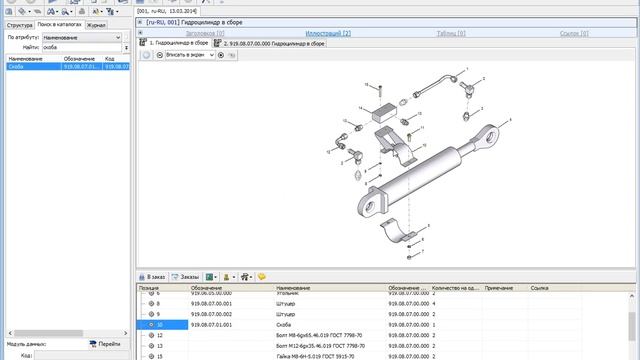Click the position marker icon in row 12
The image size is (640, 360).
[151, 335]
